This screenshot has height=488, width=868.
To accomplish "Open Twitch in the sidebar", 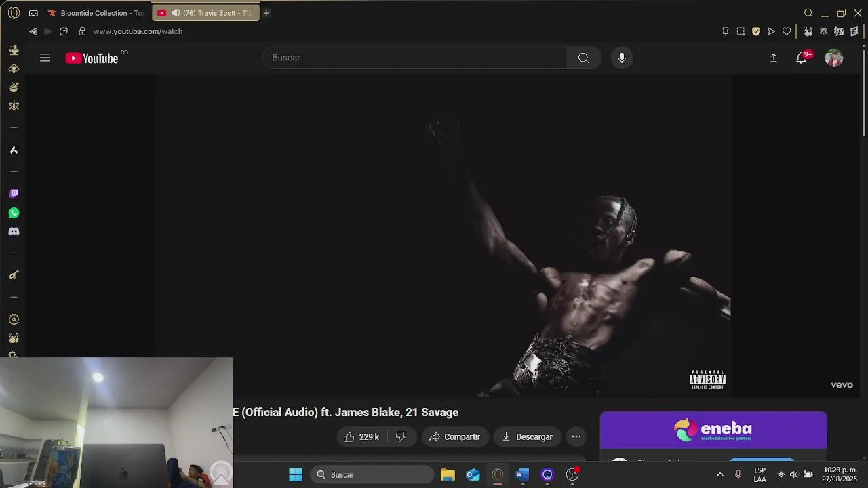I will tap(14, 194).
